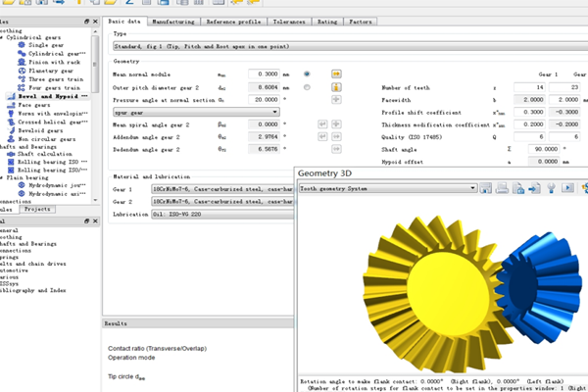Open Bibliography and Index help topic
Screen dimensions: 588x392
33,290
